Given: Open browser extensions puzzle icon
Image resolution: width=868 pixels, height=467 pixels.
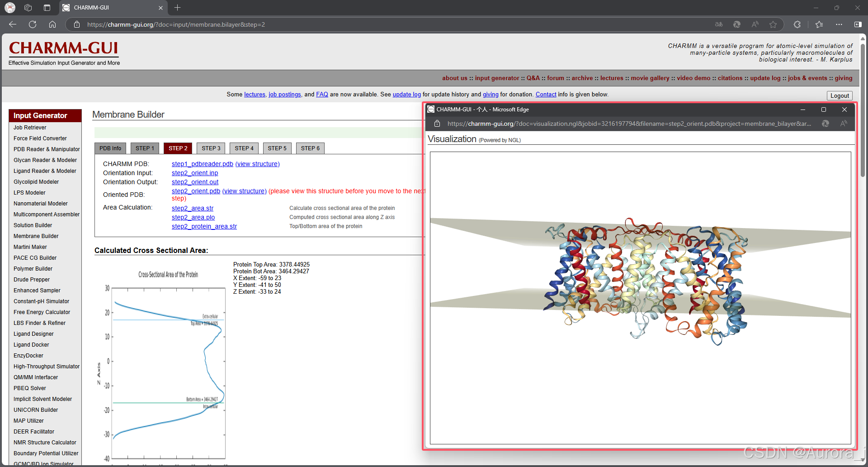Looking at the screenshot, I should point(797,24).
